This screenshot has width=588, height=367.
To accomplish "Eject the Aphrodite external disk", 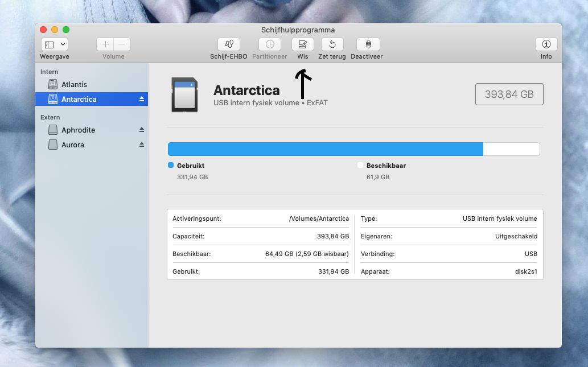I will (x=142, y=130).
